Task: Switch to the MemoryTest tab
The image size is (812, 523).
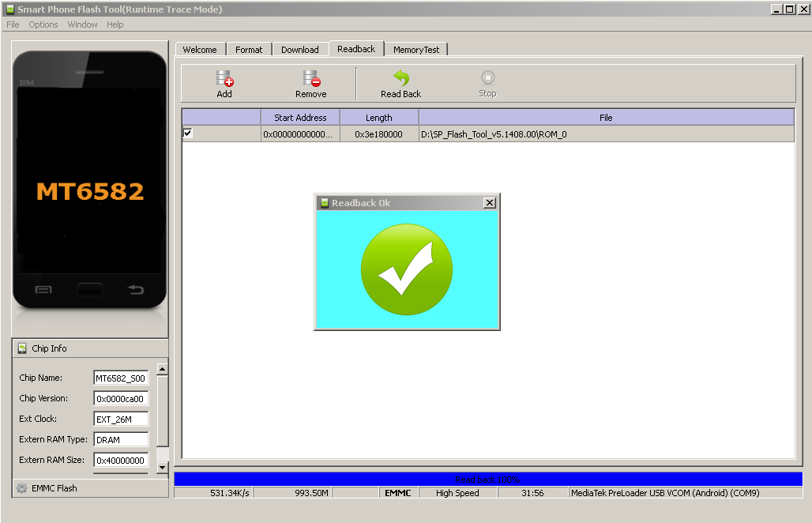Action: pyautogui.click(x=416, y=50)
